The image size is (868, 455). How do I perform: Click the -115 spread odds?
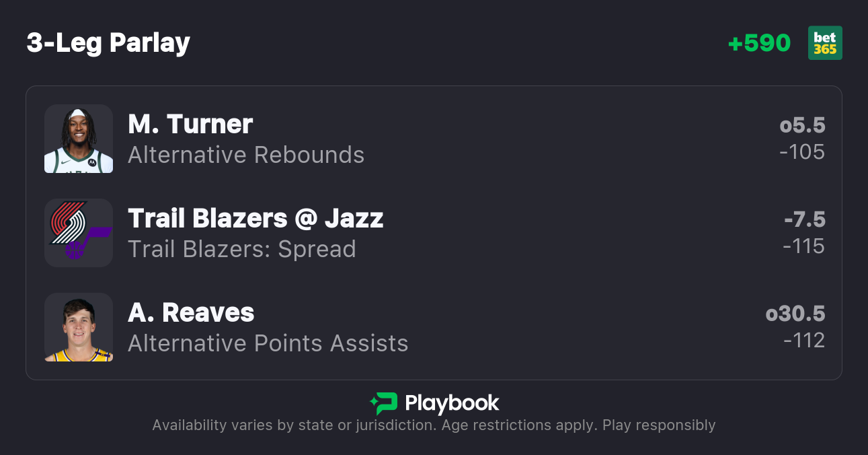[803, 246]
